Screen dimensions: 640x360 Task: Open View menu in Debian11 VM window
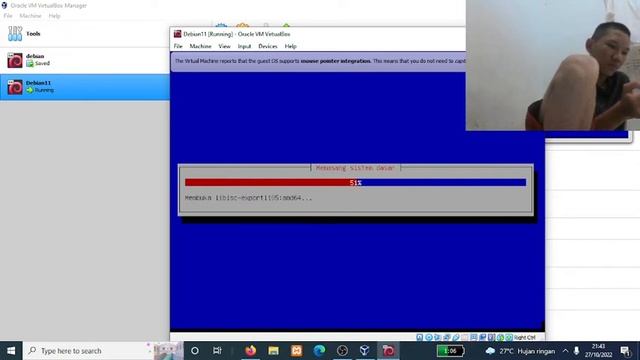pos(224,46)
